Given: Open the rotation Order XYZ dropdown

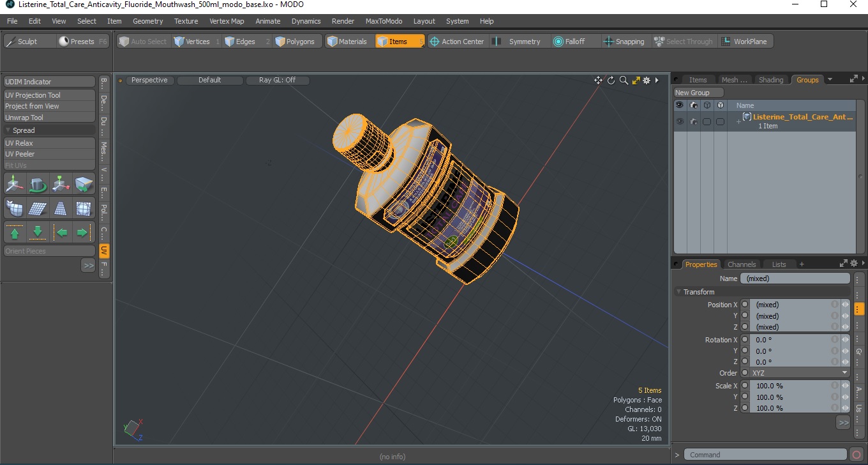Looking at the screenshot, I should click(800, 373).
